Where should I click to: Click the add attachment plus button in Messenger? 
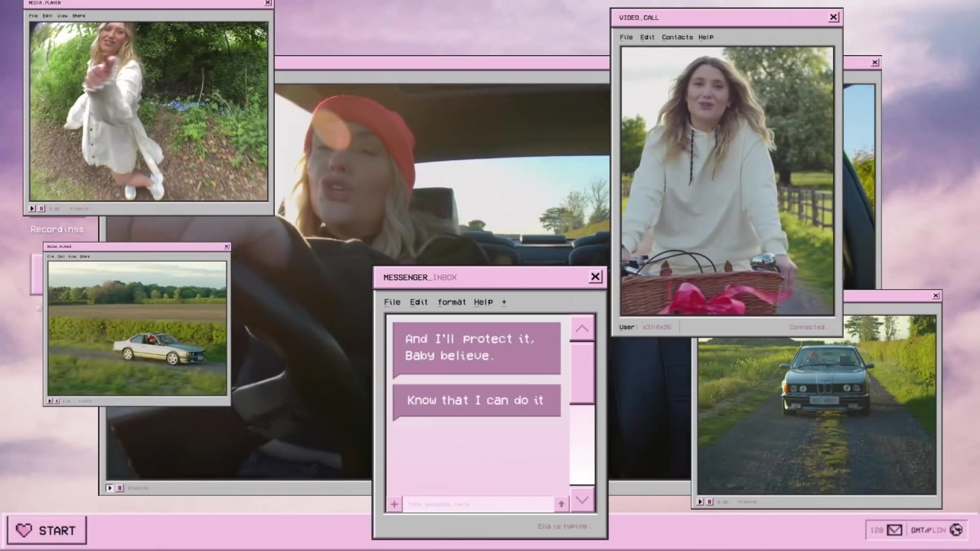[394, 504]
